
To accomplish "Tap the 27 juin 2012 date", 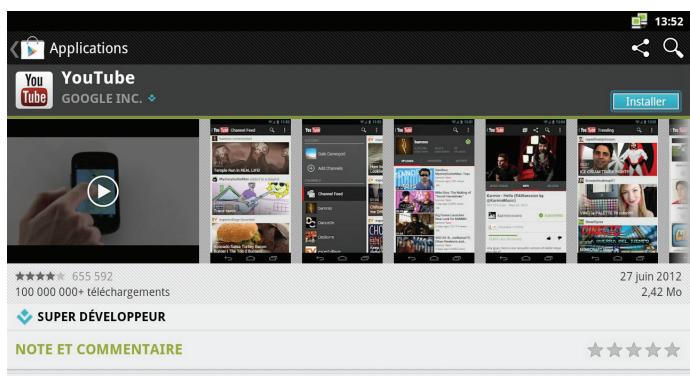I will (651, 276).
